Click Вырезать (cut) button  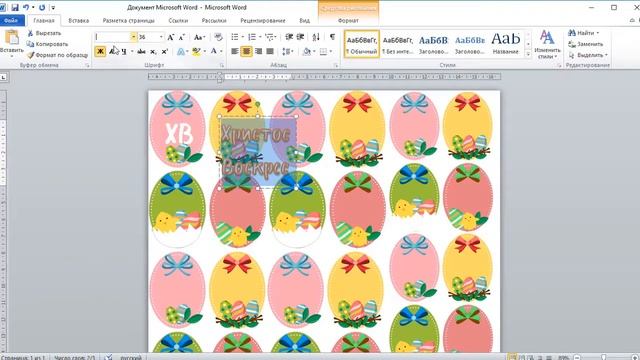(x=44, y=33)
